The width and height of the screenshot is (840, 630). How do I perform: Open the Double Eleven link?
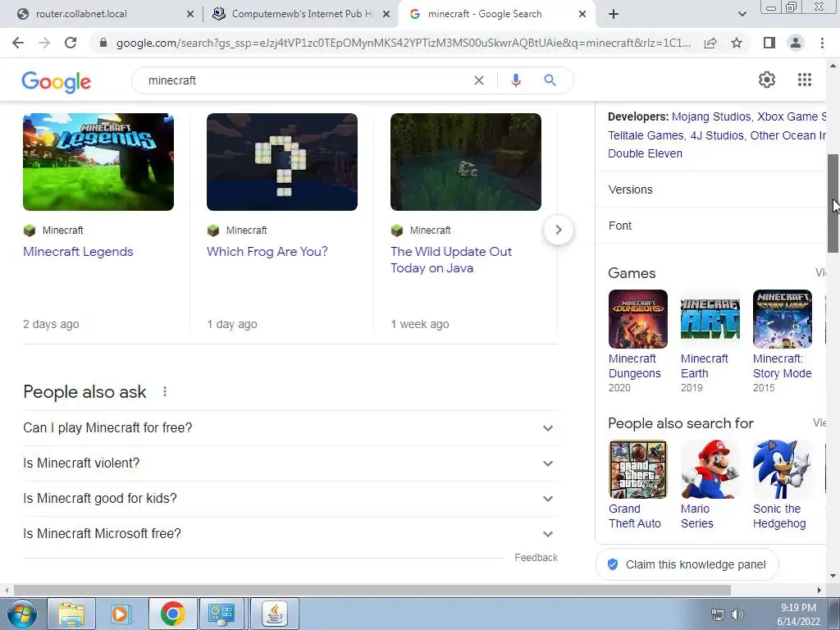click(645, 153)
